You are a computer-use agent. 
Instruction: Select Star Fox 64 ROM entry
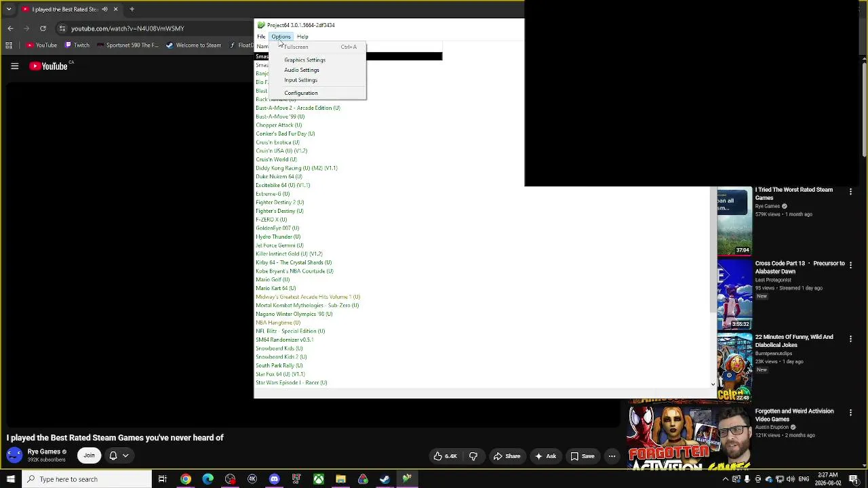point(280,374)
